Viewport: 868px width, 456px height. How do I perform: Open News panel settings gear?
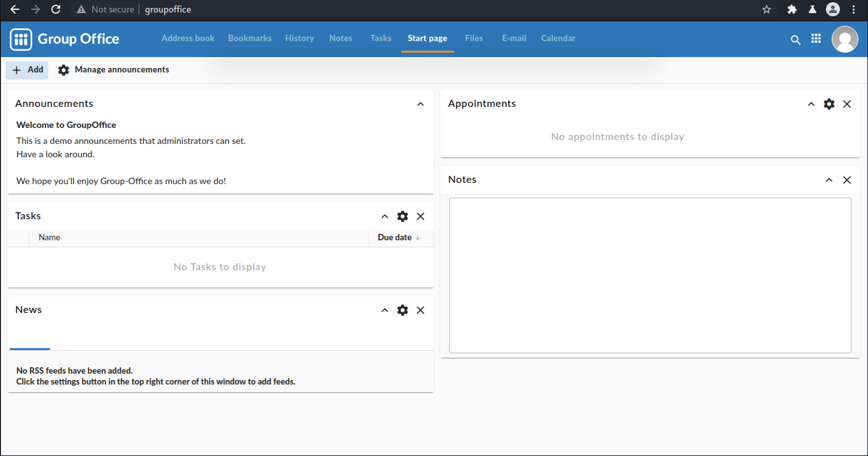coord(402,310)
